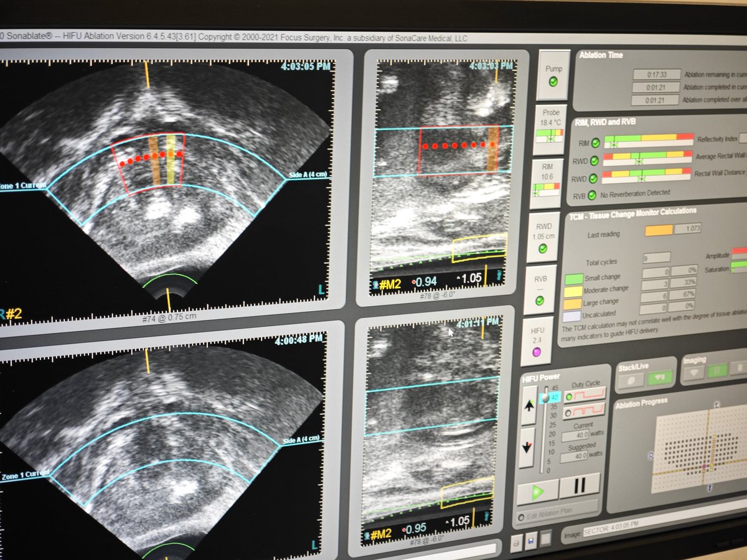
Task: Open the Probe 18.4 °C temperature indicator
Action: click(551, 129)
